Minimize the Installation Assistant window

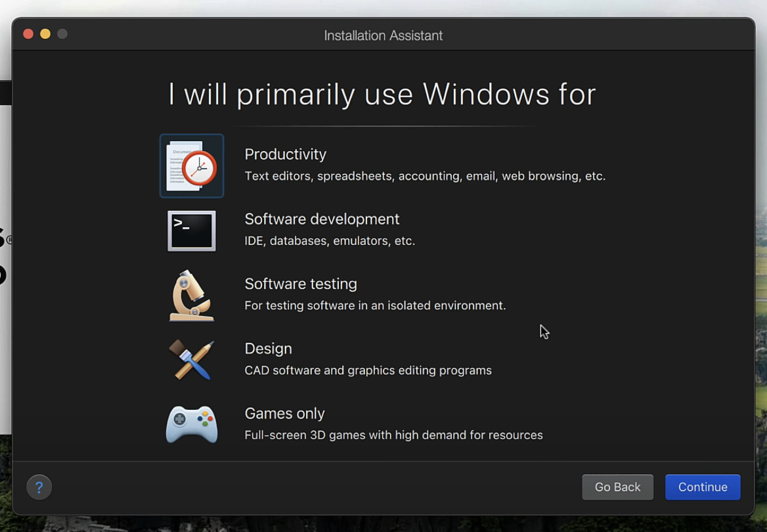click(x=45, y=33)
